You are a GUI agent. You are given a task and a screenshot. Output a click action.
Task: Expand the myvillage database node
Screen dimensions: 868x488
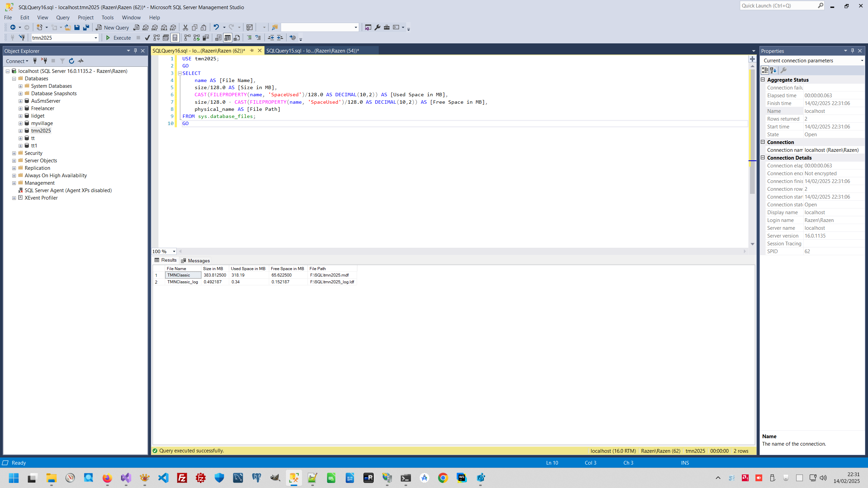point(20,123)
